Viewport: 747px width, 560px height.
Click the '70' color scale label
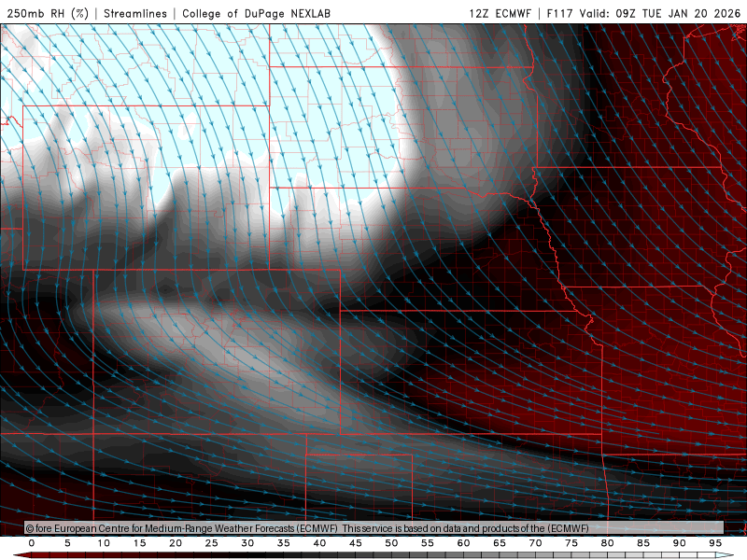tap(535, 543)
